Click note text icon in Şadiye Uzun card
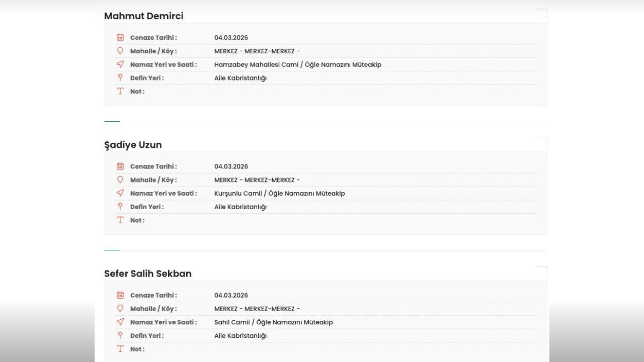This screenshot has height=362, width=644. point(120,220)
